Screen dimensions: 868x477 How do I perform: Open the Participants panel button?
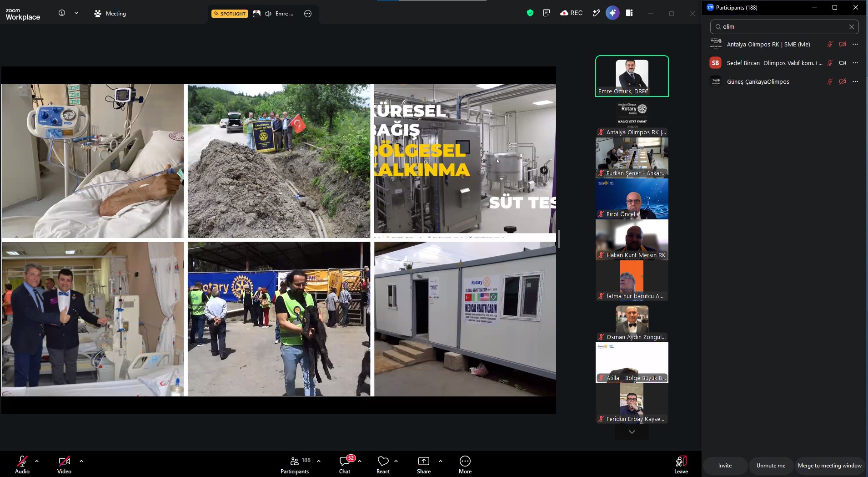click(x=295, y=465)
